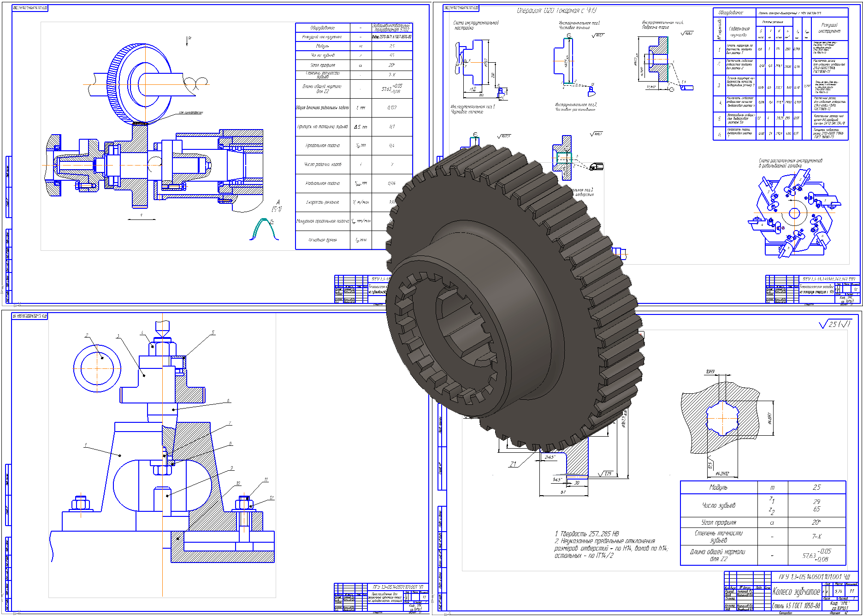Click the revolver head tool layout diagram
This screenshot has width=863, height=616.
click(x=794, y=213)
